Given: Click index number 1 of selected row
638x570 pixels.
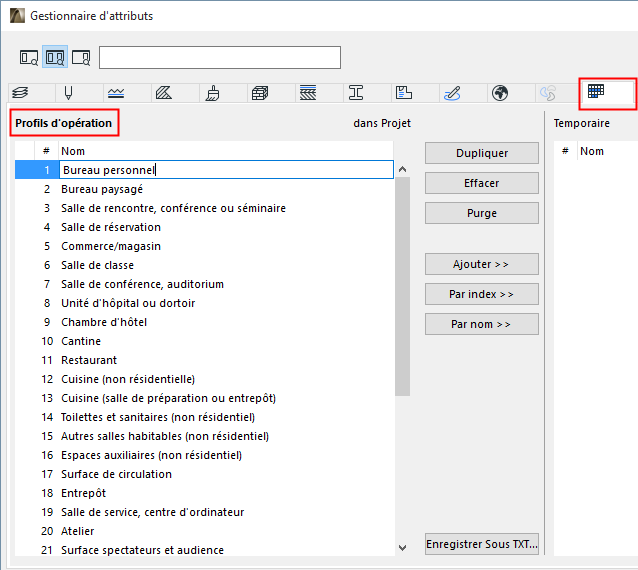Looking at the screenshot, I should pyautogui.click(x=47, y=170).
